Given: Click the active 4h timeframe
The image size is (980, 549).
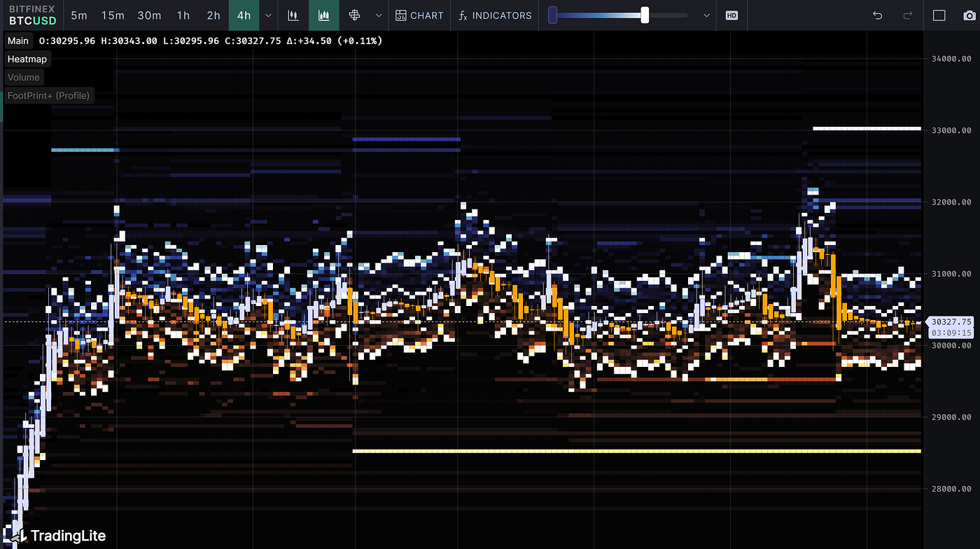Looking at the screenshot, I should click(x=244, y=15).
